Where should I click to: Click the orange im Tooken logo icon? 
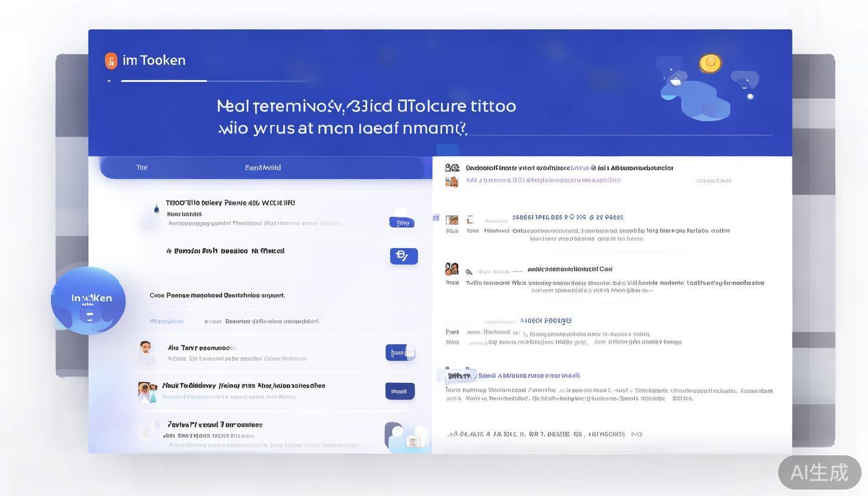(111, 61)
